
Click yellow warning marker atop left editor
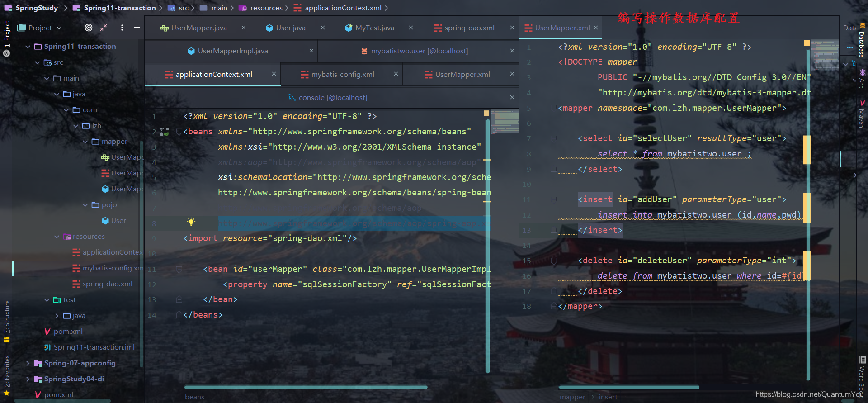pos(486,113)
